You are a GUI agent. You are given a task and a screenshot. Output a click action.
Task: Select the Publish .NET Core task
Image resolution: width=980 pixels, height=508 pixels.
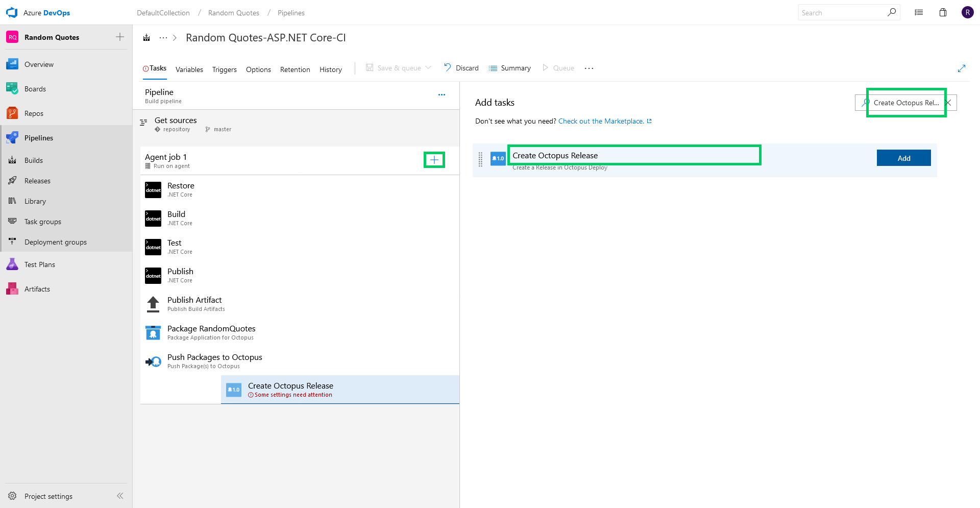(300, 275)
